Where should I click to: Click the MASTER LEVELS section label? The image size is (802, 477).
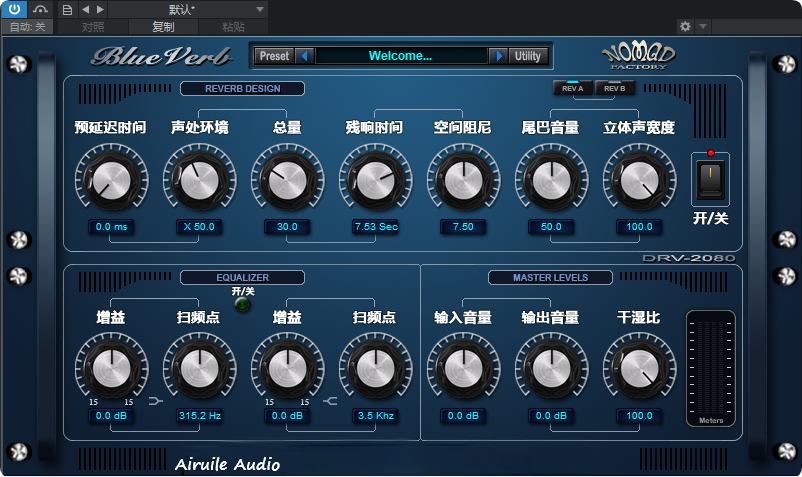pyautogui.click(x=550, y=278)
